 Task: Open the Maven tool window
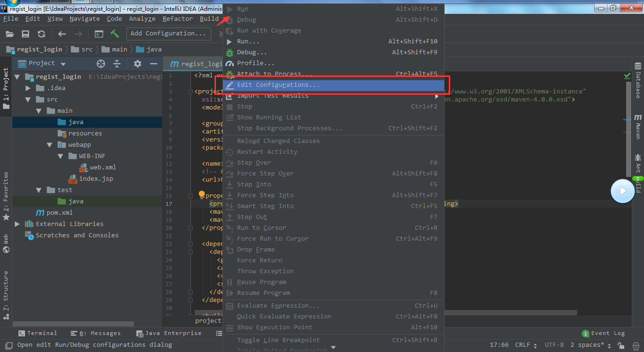(638, 126)
